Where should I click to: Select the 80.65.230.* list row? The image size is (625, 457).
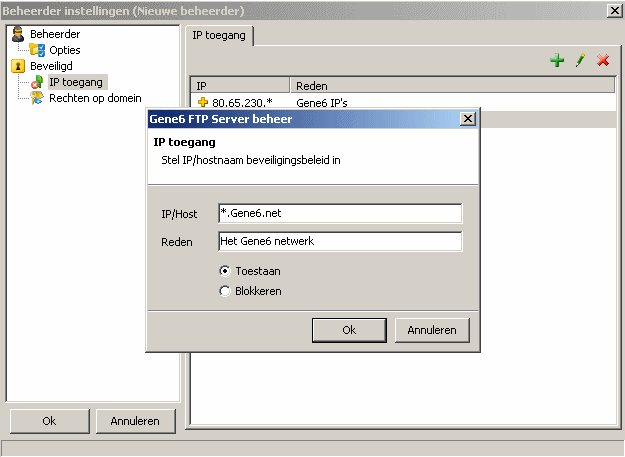click(403, 102)
